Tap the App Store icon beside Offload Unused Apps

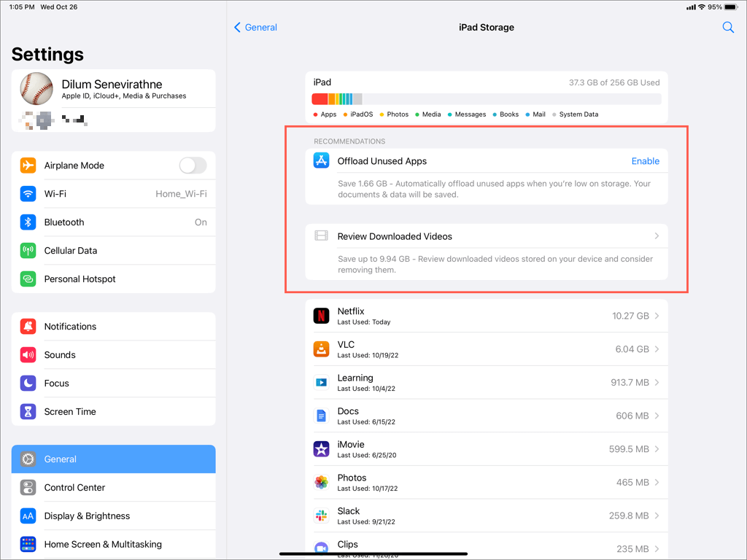click(321, 160)
